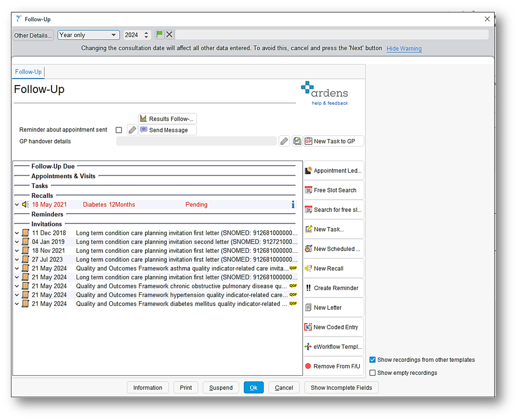
Task: Click Remove From F/U
Action: [333, 366]
